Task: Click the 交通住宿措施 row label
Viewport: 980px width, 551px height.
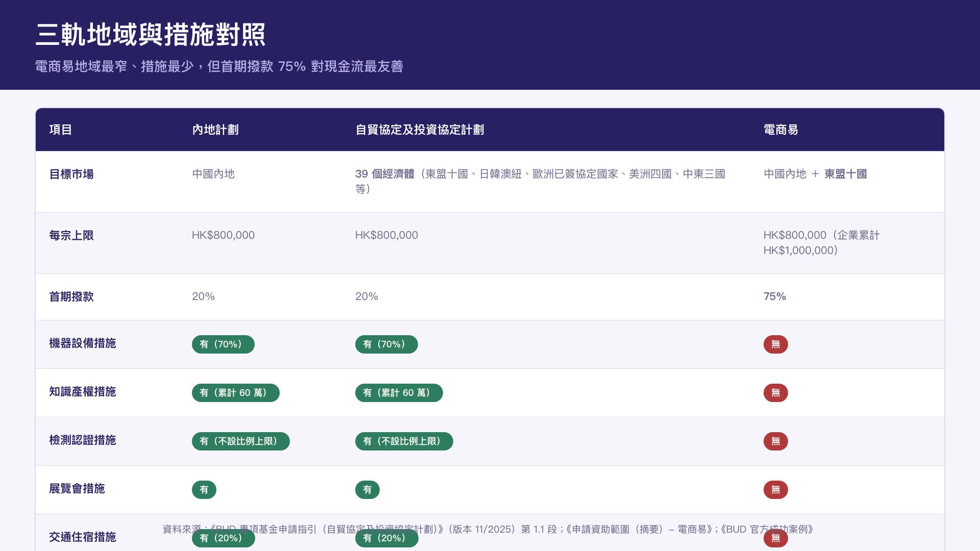Action: coord(83,537)
